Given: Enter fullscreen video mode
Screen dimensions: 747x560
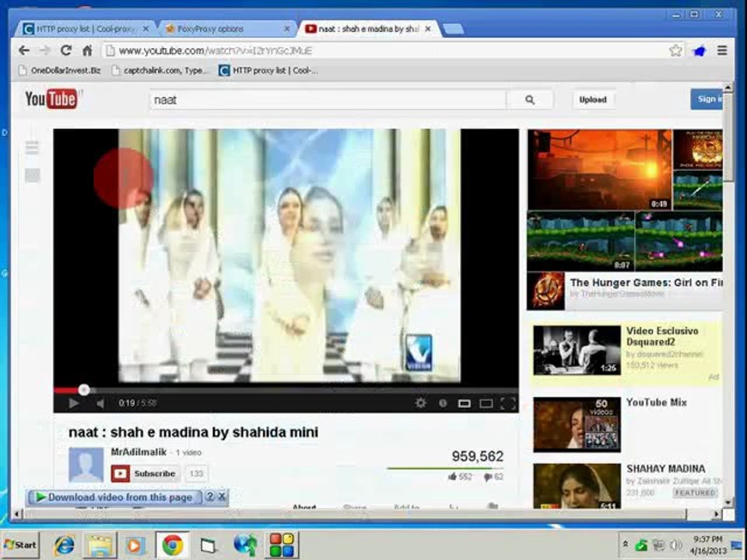Looking at the screenshot, I should pyautogui.click(x=508, y=404).
